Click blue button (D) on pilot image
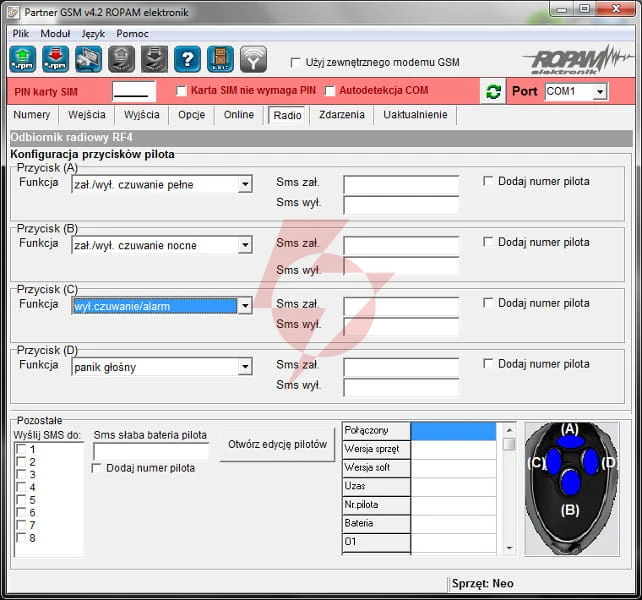Image resolution: width=642 pixels, height=600 pixels. (x=590, y=462)
